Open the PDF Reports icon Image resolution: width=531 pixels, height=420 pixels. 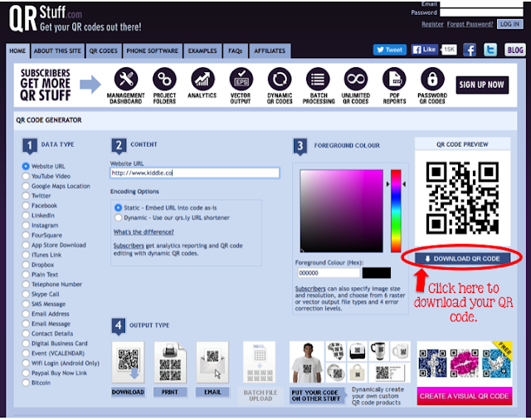click(x=394, y=79)
